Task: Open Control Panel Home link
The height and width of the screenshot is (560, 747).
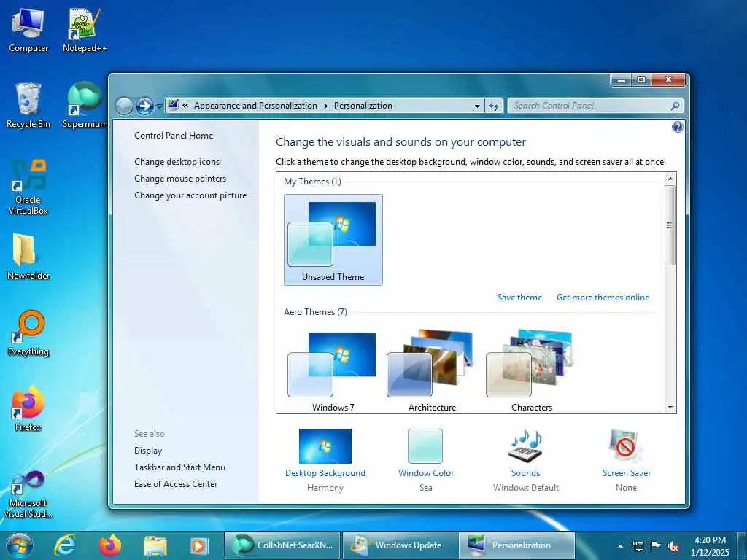Action: [174, 136]
